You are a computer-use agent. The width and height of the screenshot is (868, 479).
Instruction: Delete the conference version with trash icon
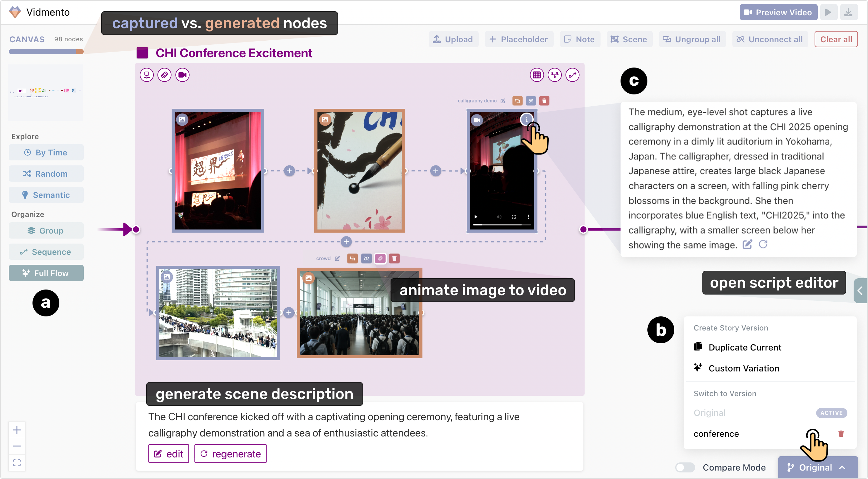point(841,433)
